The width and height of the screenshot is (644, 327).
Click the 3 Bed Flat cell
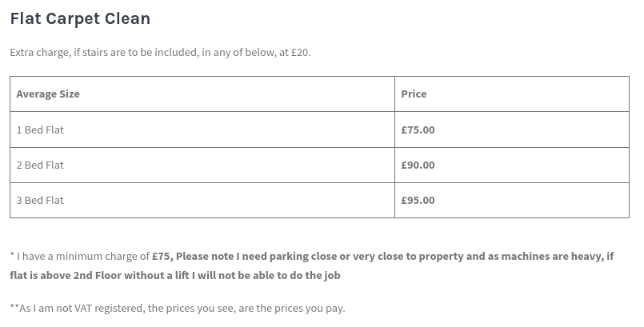(x=202, y=200)
